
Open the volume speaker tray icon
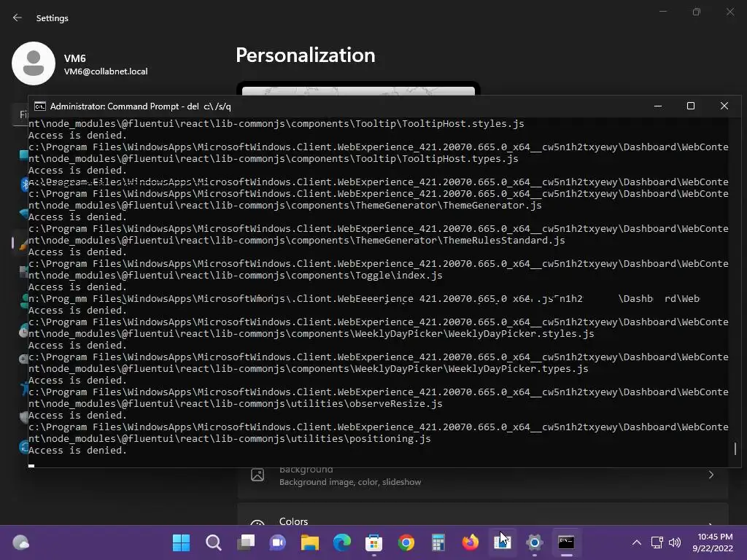click(675, 542)
